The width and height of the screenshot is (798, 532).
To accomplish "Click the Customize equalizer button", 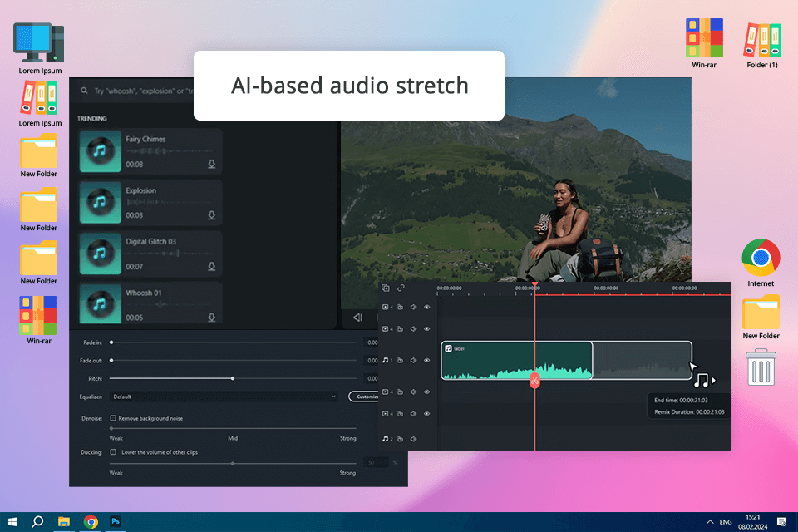I will pos(365,397).
